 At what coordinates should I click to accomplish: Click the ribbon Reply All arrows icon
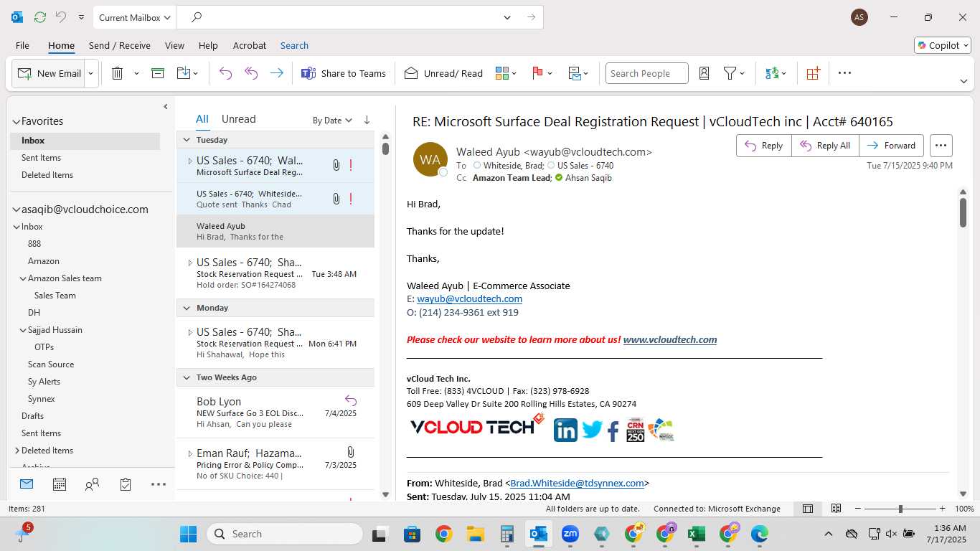251,73
